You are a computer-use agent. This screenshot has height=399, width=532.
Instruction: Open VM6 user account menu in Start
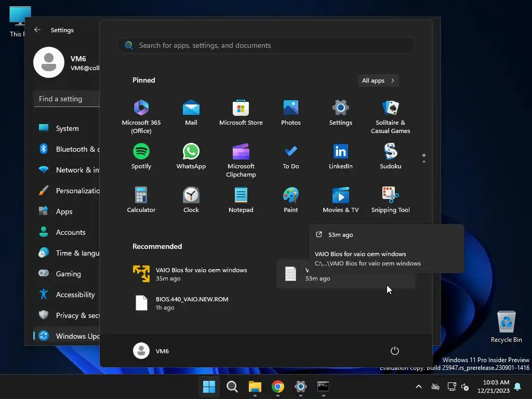tap(151, 351)
